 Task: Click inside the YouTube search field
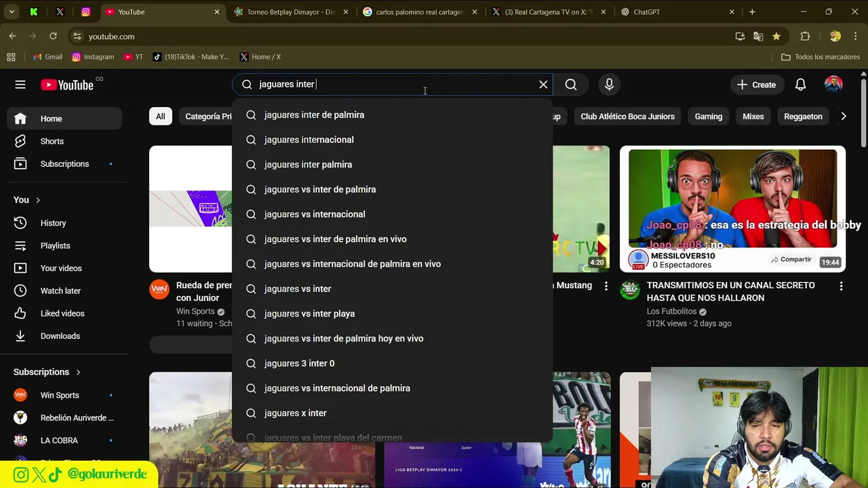pyautogui.click(x=393, y=84)
